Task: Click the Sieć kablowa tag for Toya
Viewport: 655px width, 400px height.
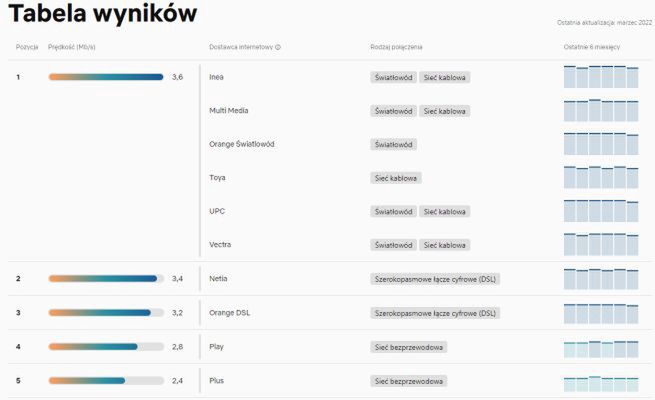Action: click(x=396, y=178)
